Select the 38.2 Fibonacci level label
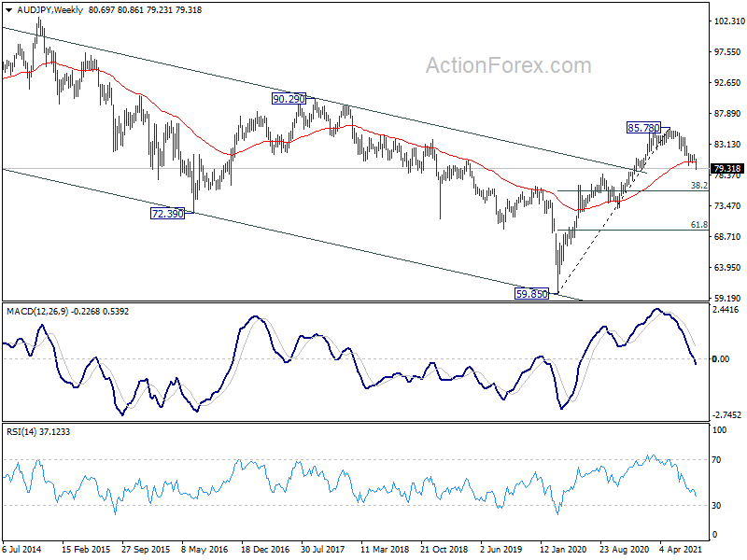The width and height of the screenshot is (747, 560). pyautogui.click(x=698, y=185)
